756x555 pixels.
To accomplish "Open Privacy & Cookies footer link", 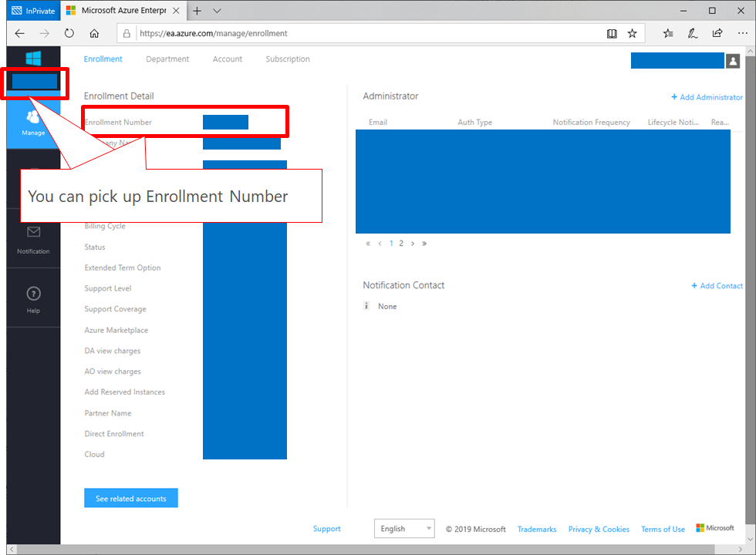I will pos(599,529).
